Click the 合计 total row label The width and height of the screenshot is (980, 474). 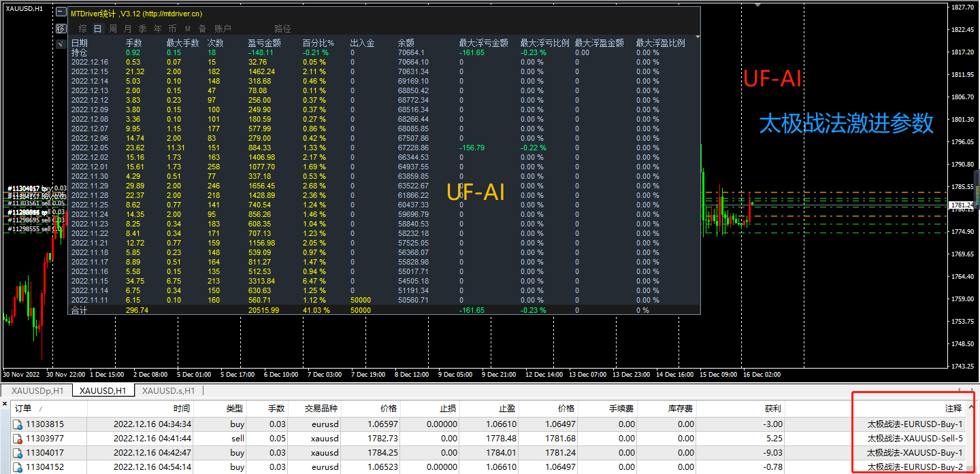point(80,310)
